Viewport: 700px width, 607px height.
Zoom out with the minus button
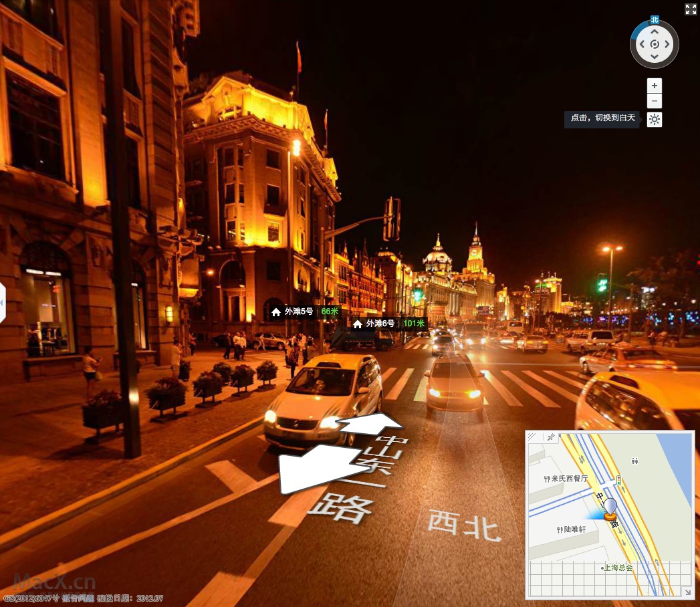pyautogui.click(x=655, y=101)
